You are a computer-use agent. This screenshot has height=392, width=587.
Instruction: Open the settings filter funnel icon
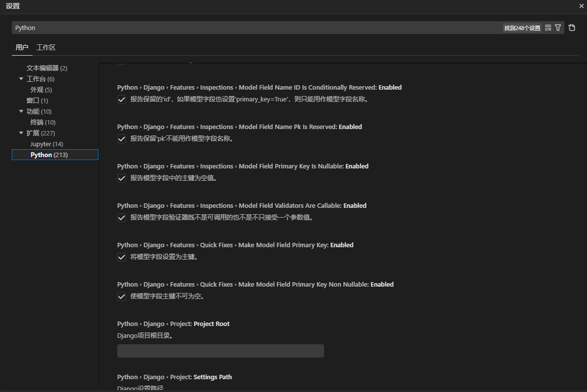(558, 28)
